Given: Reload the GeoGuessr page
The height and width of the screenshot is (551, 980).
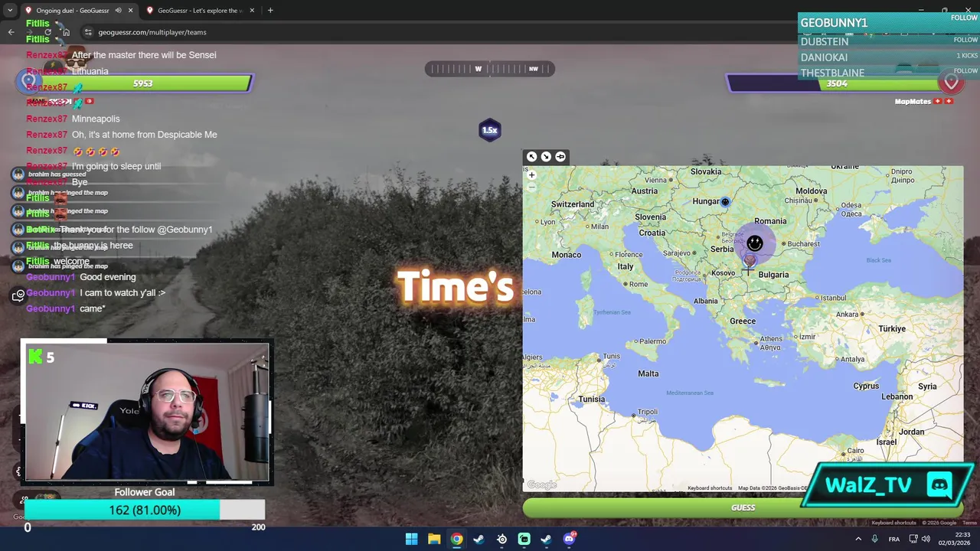Looking at the screenshot, I should pos(47,32).
